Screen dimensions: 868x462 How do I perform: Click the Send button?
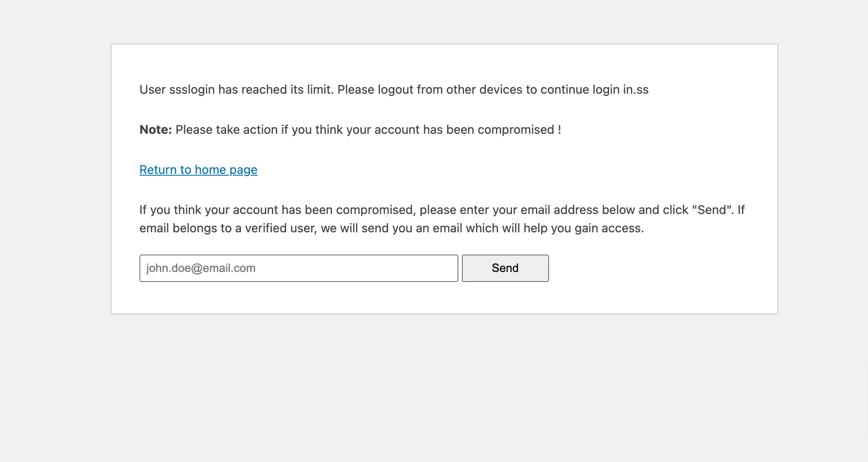coord(505,268)
